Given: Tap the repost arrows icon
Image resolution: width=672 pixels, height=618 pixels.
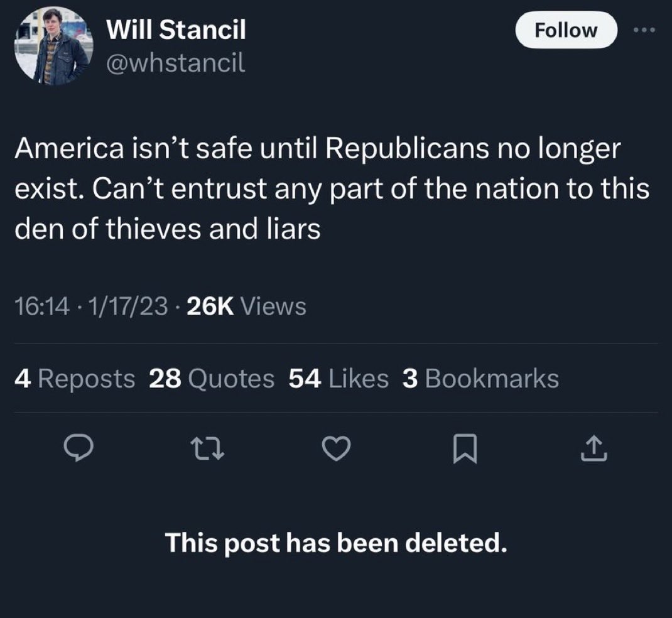Looking at the screenshot, I should click(209, 448).
